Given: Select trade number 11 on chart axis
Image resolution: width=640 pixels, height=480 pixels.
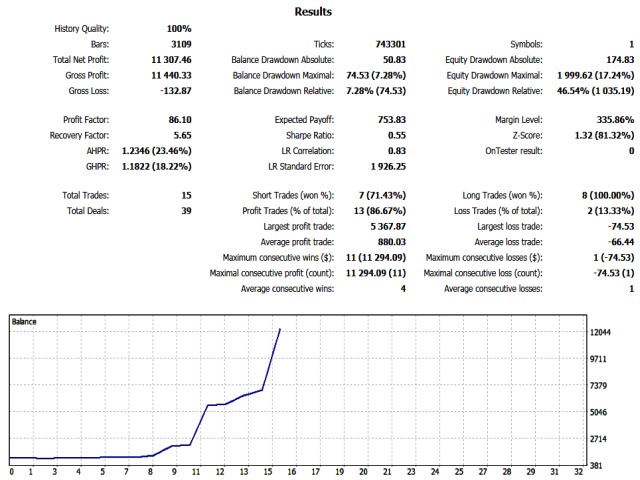Looking at the screenshot, I should pos(196,472).
